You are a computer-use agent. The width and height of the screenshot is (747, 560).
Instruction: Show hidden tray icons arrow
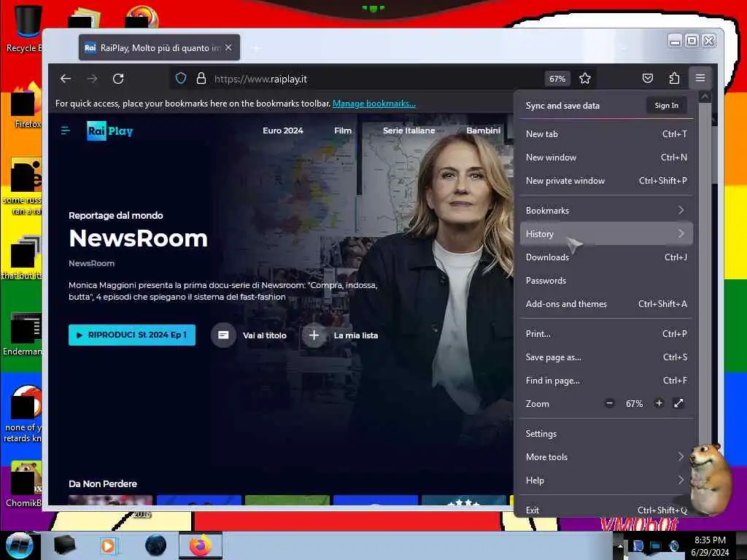click(620, 546)
